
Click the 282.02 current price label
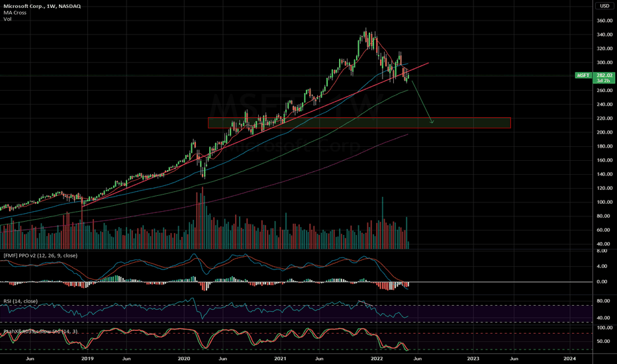click(604, 75)
